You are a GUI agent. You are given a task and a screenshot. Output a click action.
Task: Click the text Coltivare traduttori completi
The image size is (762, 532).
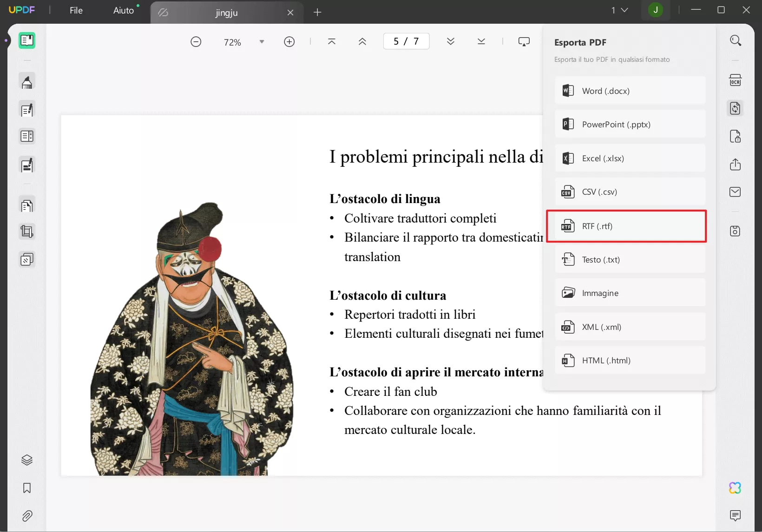(420, 218)
